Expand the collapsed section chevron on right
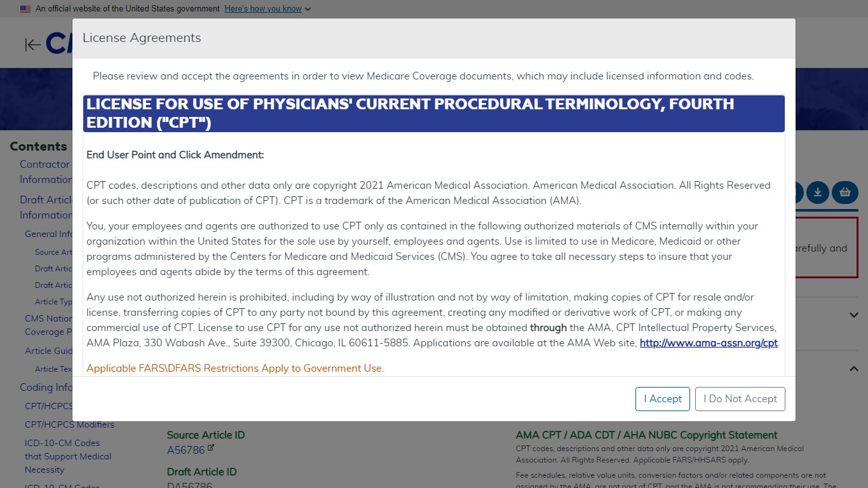This screenshot has height=488, width=868. [x=853, y=315]
